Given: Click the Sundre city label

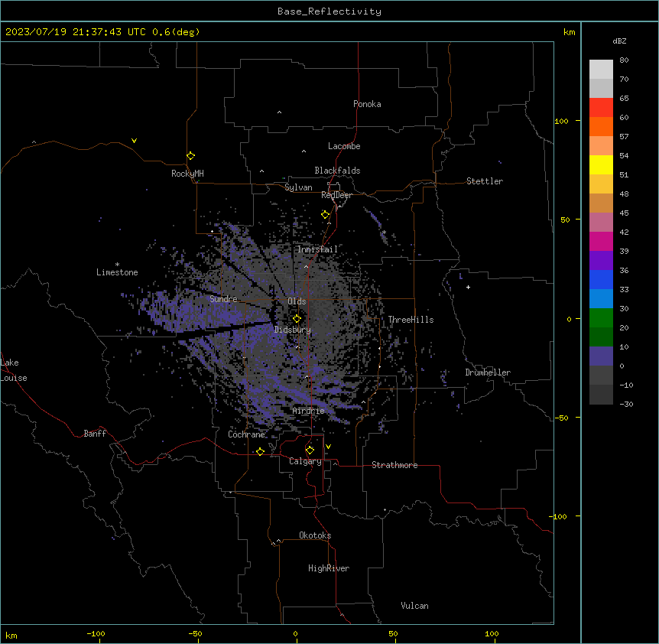Looking at the screenshot, I should [223, 299].
